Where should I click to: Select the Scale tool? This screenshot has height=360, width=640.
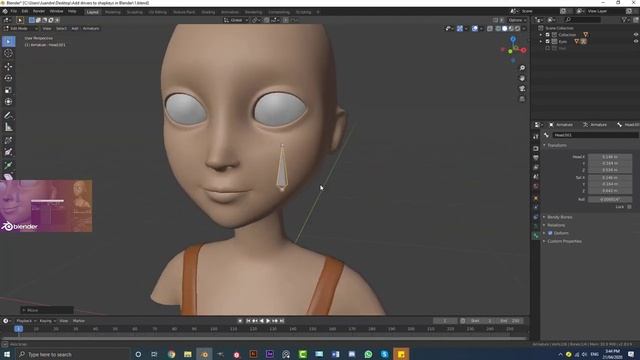coord(8,90)
